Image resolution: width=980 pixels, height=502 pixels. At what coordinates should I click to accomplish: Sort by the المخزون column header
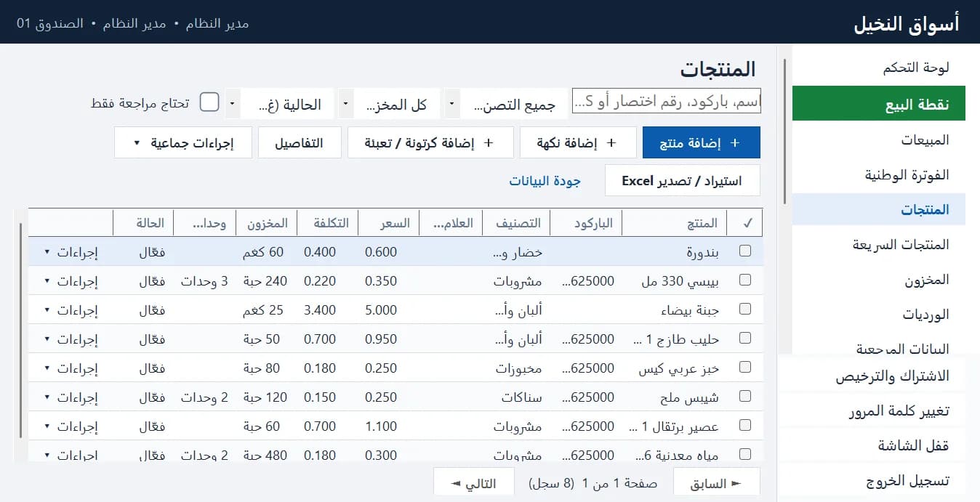267,223
